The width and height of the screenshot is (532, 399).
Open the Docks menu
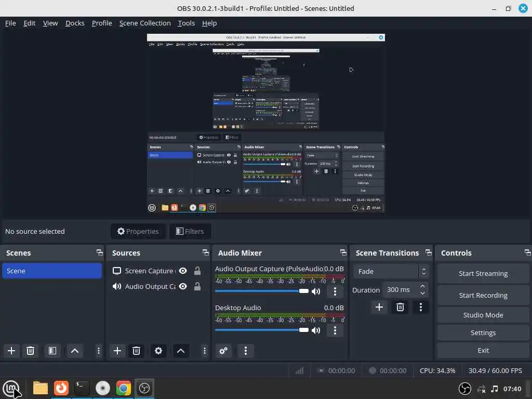tap(75, 23)
